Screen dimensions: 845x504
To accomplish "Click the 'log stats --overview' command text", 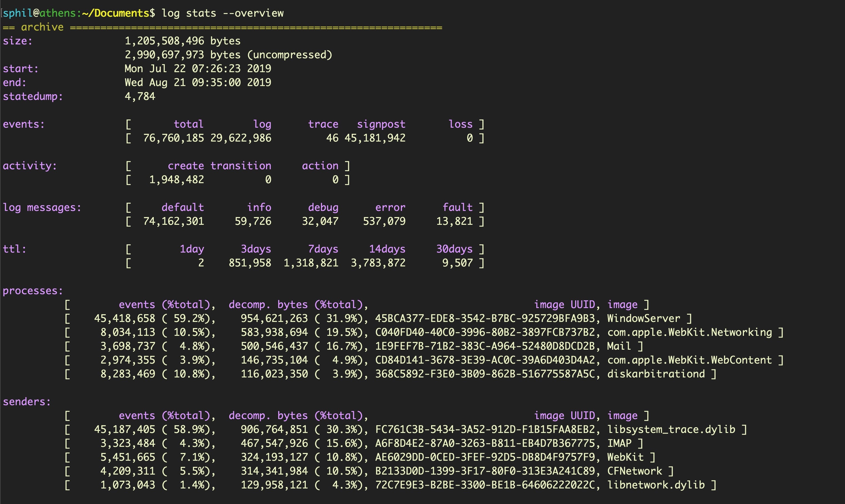I will pyautogui.click(x=222, y=13).
